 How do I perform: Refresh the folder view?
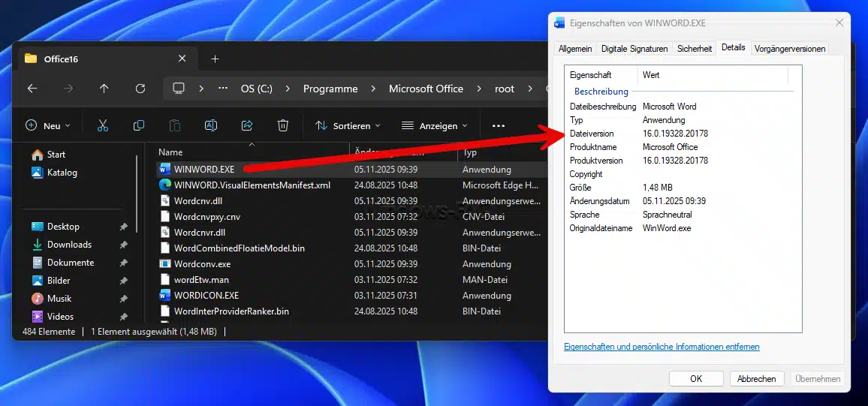140,89
